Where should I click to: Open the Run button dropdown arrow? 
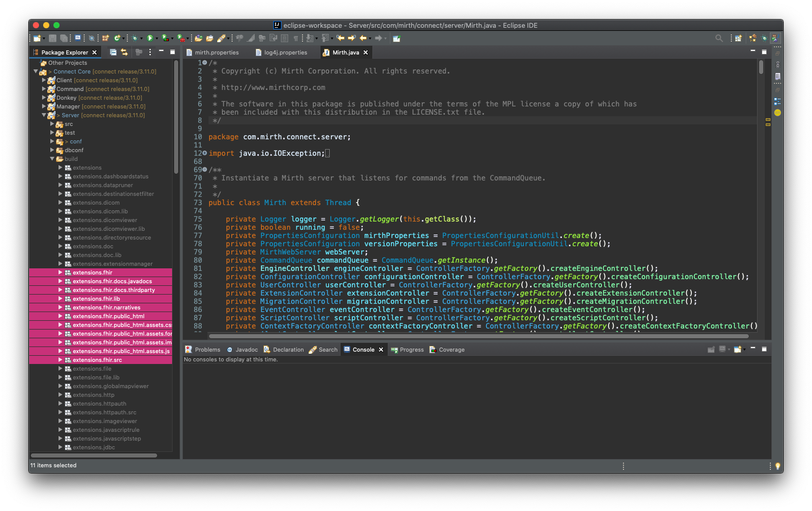(157, 39)
